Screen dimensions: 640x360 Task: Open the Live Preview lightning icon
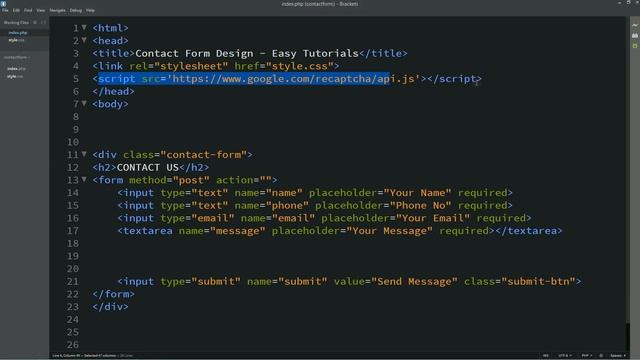click(635, 25)
